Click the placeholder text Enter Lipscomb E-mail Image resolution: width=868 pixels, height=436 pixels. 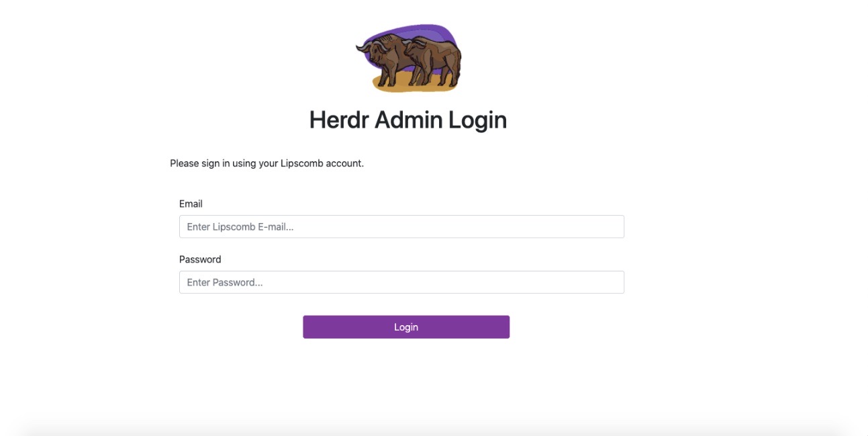[x=240, y=227]
